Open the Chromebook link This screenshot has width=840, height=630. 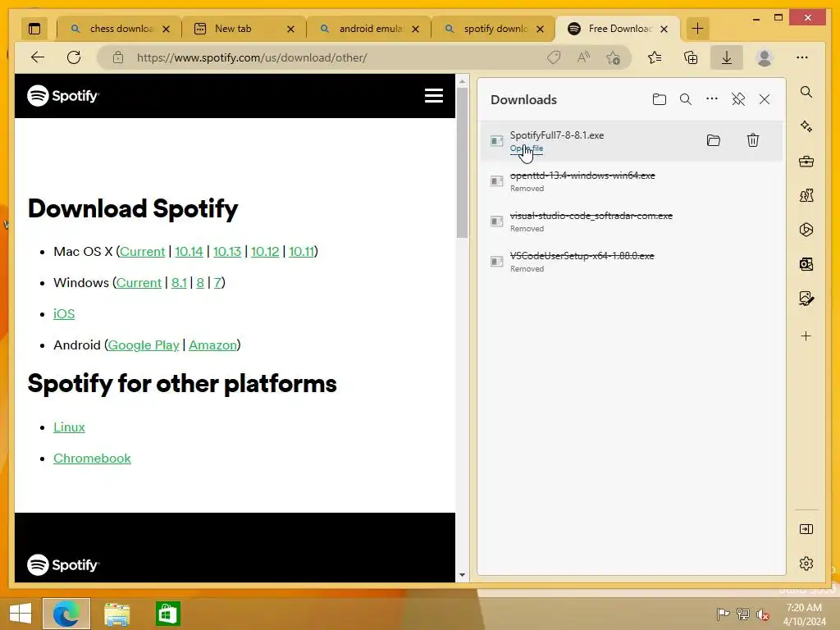(x=92, y=458)
